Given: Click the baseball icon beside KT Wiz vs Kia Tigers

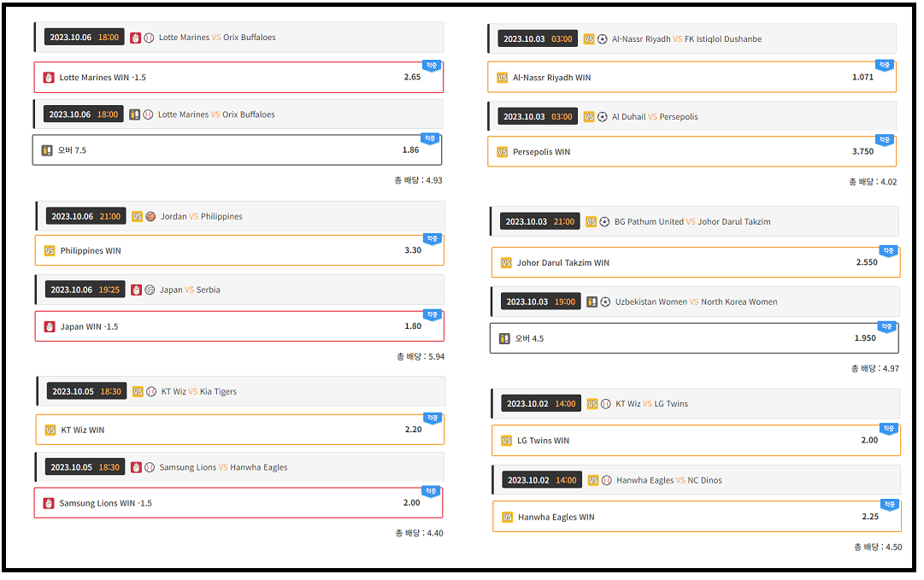Looking at the screenshot, I should [151, 392].
